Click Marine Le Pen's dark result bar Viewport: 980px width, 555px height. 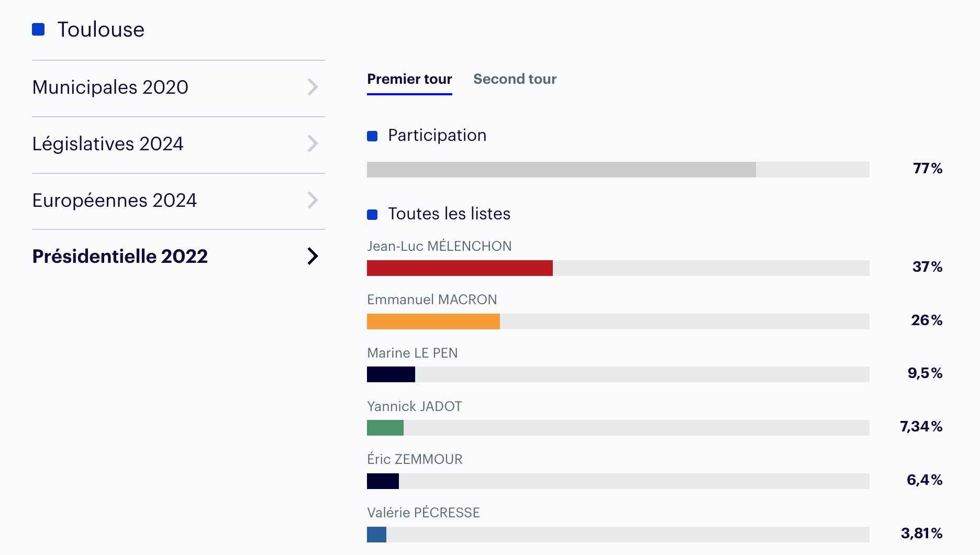pyautogui.click(x=391, y=374)
